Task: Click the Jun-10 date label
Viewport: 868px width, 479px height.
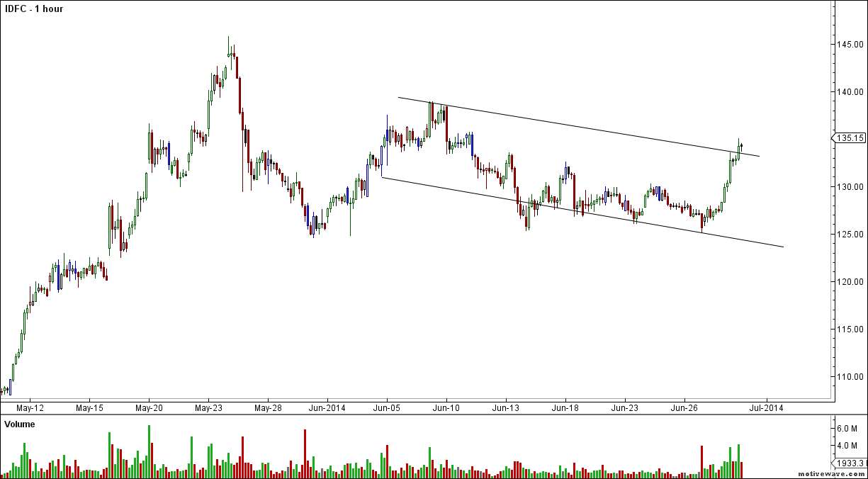Action: pyautogui.click(x=446, y=408)
